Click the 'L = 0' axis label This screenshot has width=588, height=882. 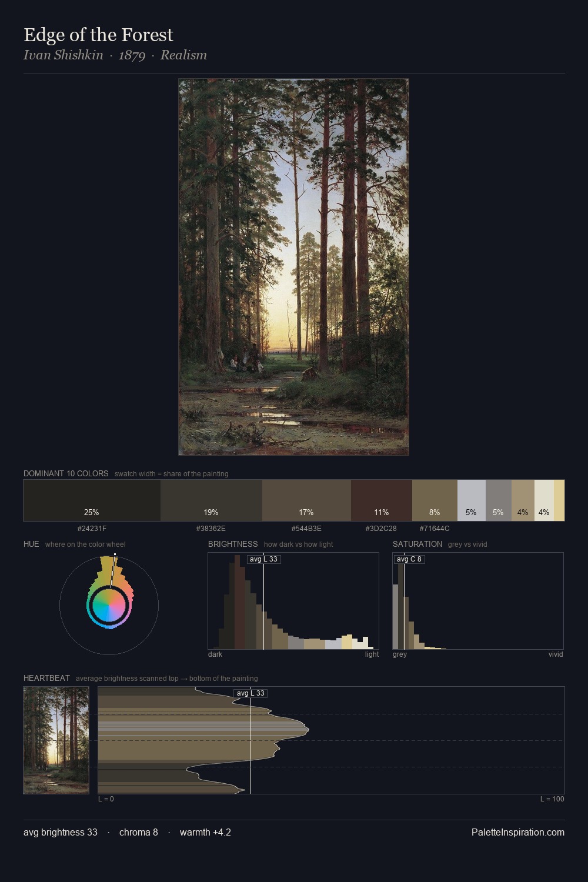[x=106, y=799]
